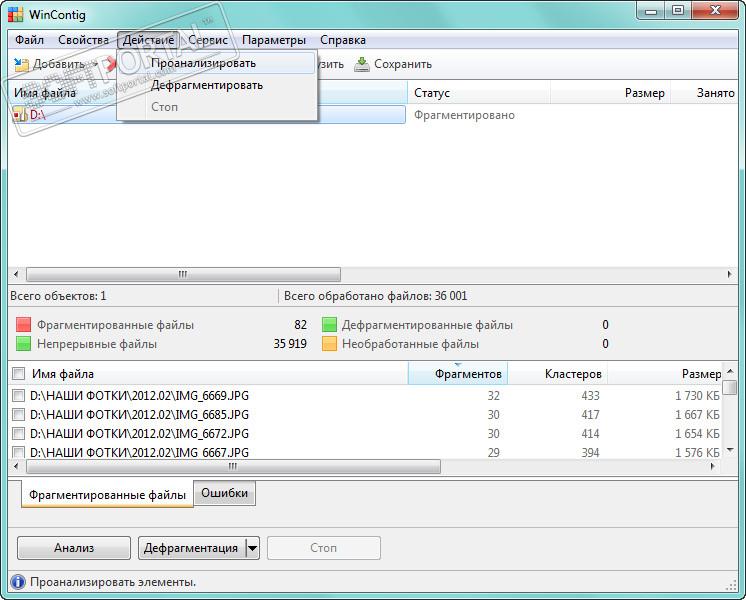Open the Параметры menu
746x600 pixels.
(x=274, y=40)
